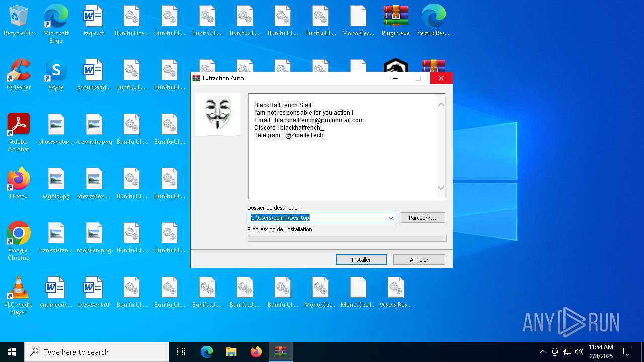
Task: Select the Plugin.exe WinRAR archive icon
Action: click(395, 21)
